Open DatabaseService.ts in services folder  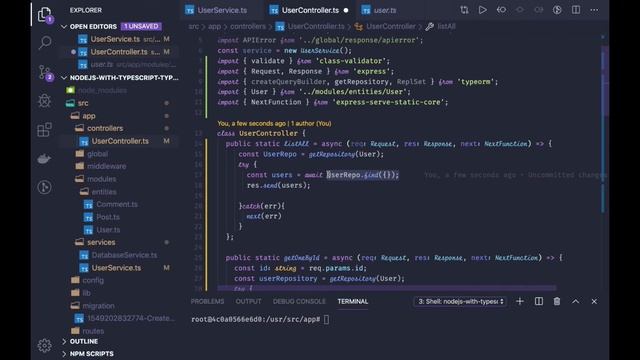point(124,255)
